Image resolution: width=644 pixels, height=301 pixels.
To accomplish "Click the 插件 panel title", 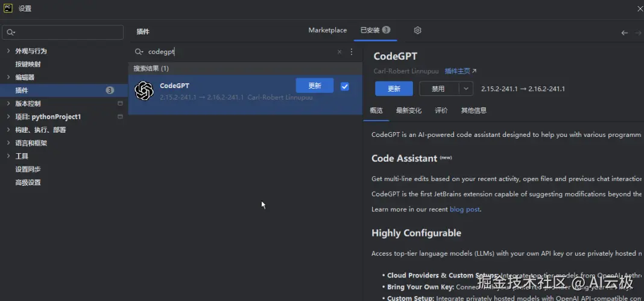I will click(143, 31).
